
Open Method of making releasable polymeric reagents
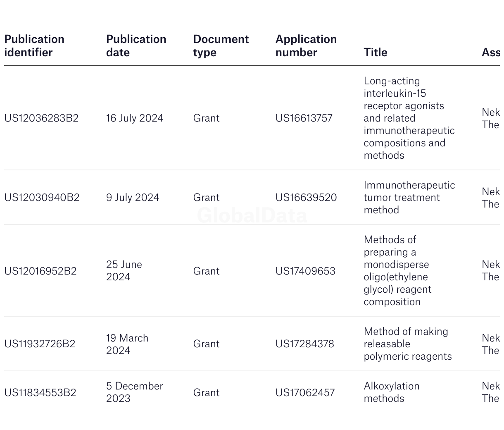tap(408, 344)
